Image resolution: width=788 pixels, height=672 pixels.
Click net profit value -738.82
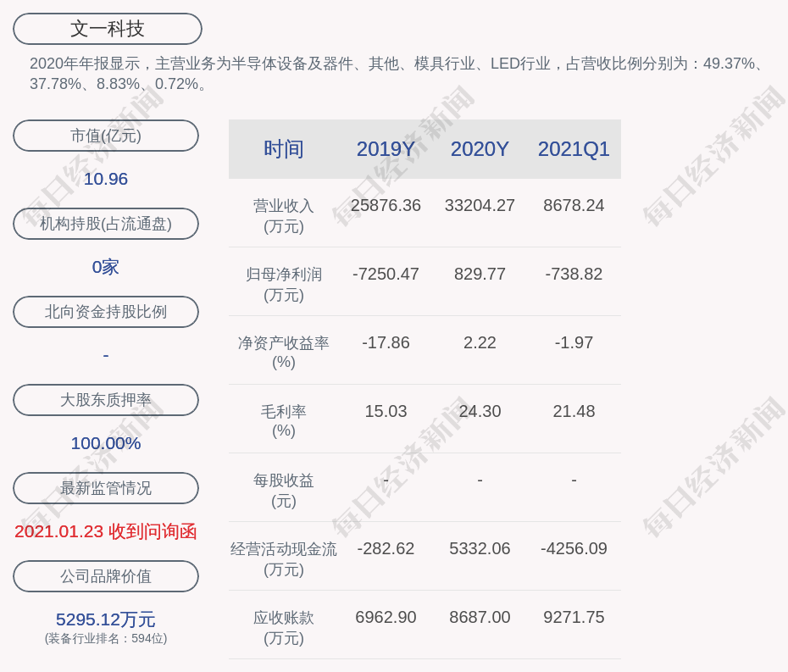[x=574, y=274]
